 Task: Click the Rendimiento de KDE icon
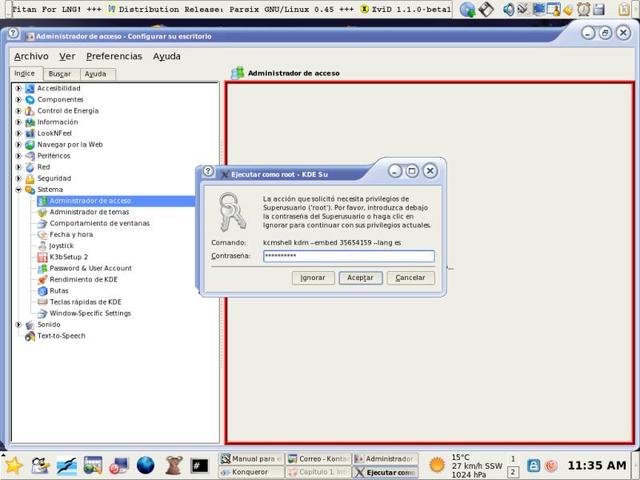[x=42, y=280]
